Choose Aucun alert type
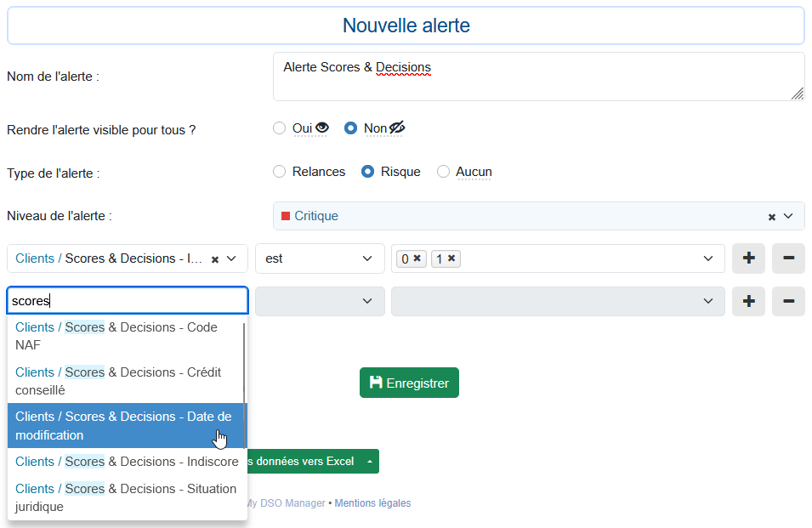This screenshot has height=528, width=812. point(443,172)
